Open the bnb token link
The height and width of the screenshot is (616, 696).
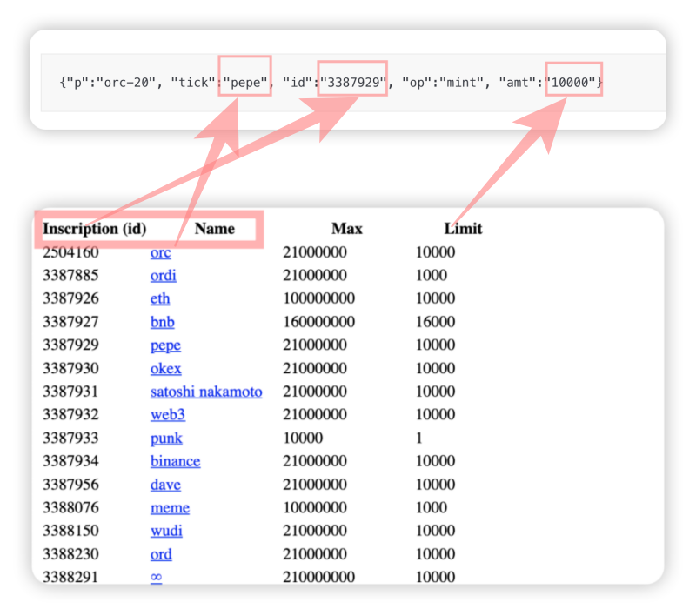(x=162, y=322)
